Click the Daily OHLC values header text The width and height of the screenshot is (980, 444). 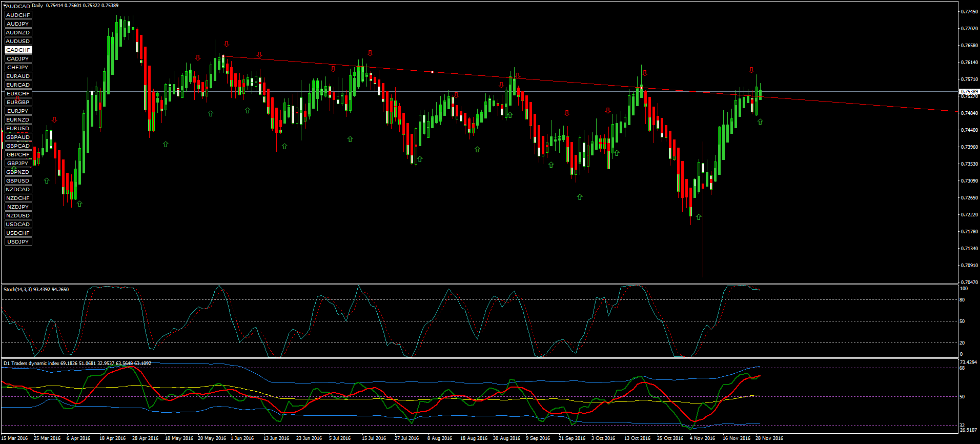75,6
